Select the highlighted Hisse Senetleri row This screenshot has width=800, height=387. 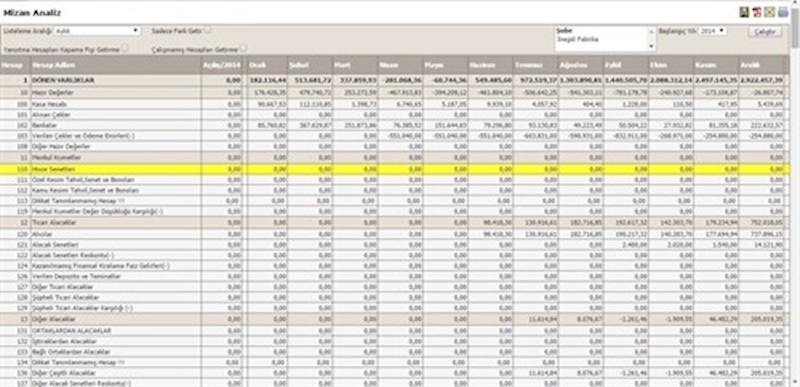click(394, 169)
